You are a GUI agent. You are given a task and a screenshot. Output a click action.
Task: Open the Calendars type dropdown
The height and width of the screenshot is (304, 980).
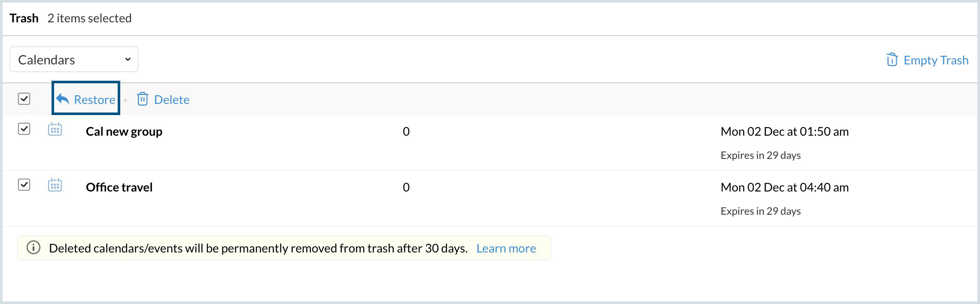(73, 60)
